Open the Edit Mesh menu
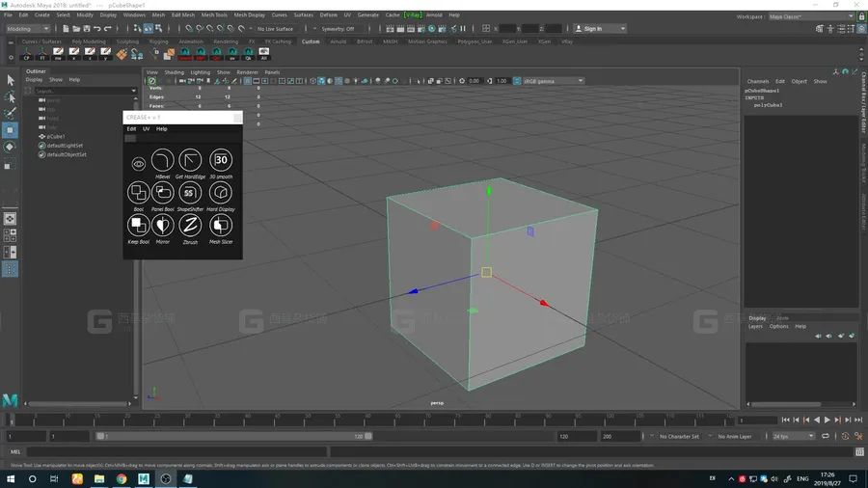The width and height of the screenshot is (868, 488). [182, 14]
